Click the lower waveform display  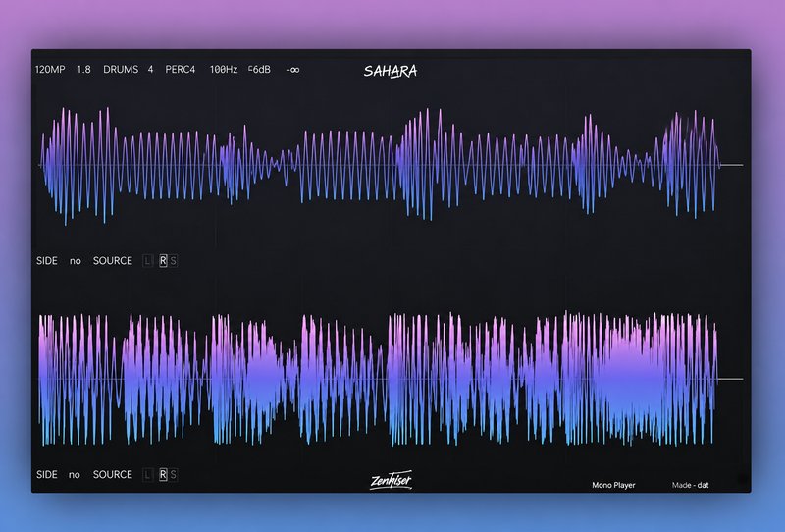391,379
